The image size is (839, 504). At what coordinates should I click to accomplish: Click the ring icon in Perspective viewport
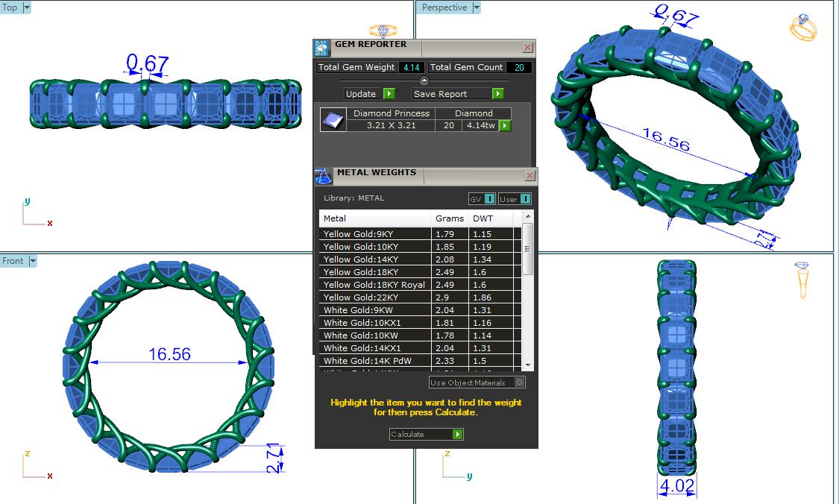pos(803,27)
